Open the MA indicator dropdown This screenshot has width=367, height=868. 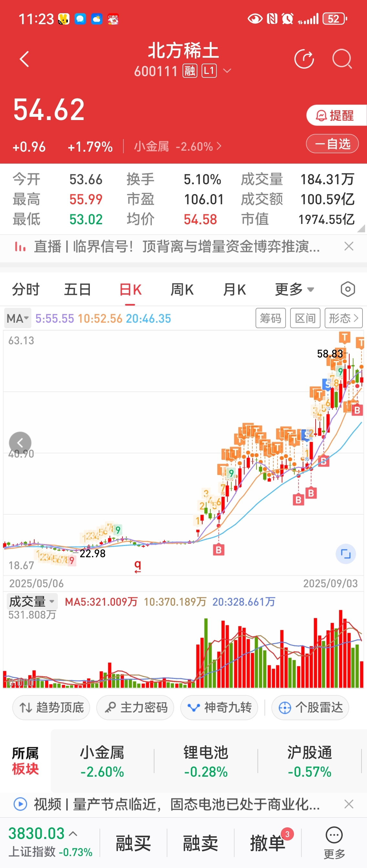(x=17, y=318)
